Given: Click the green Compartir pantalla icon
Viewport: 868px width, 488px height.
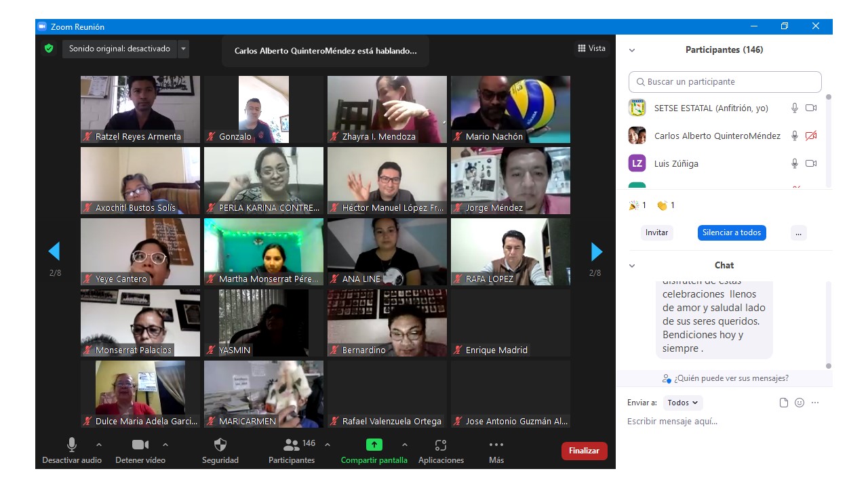Looking at the screenshot, I should [374, 445].
